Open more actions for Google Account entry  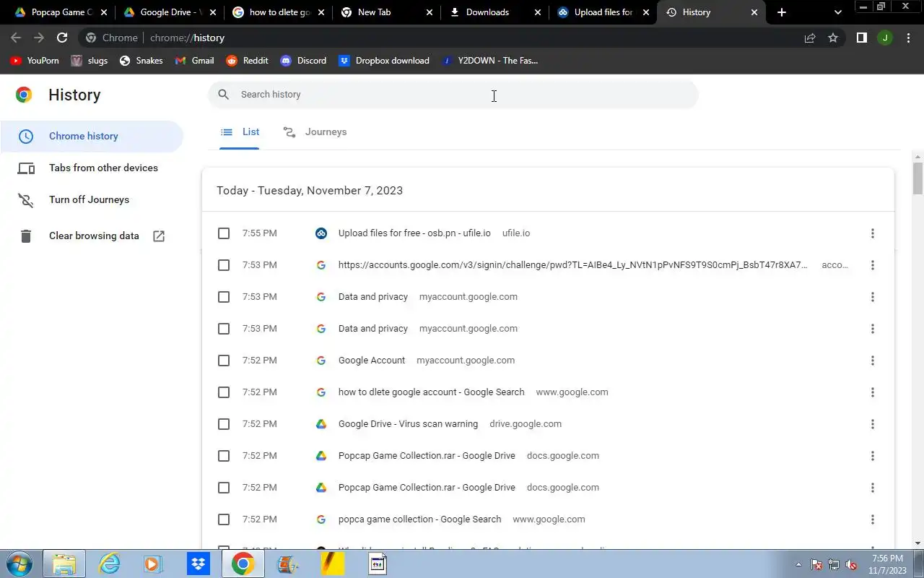872,361
